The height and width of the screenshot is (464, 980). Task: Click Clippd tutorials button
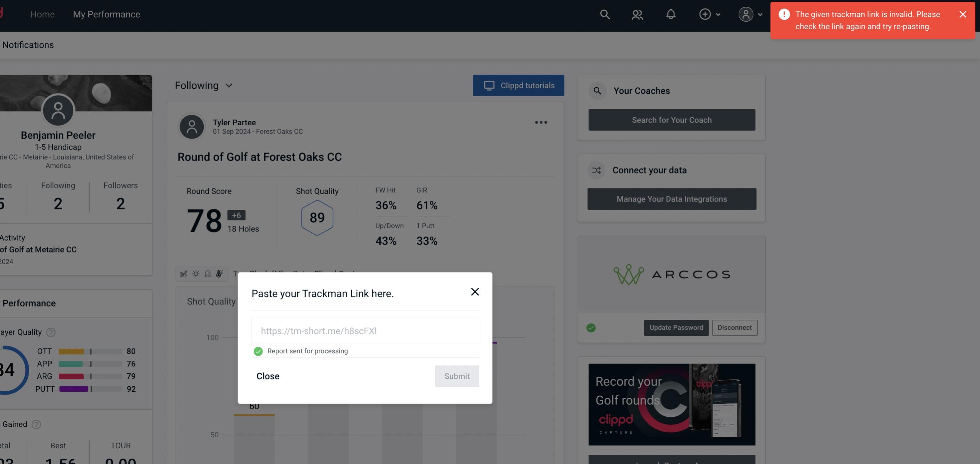click(519, 85)
